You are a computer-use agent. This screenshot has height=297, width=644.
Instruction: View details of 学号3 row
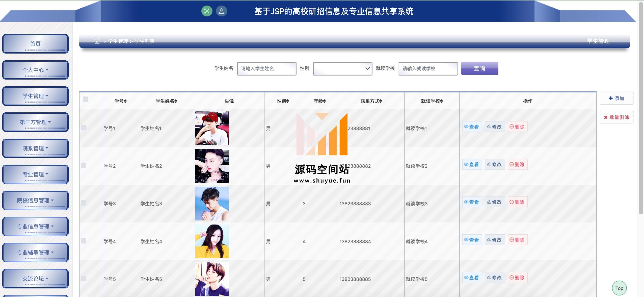pyautogui.click(x=472, y=202)
